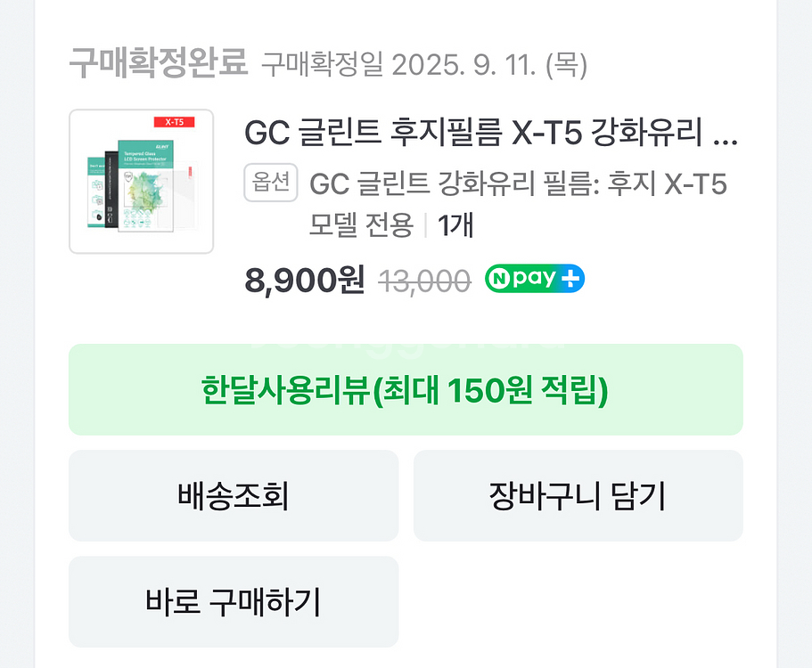Open 배송조회 delivery tracking
This screenshot has height=668, width=812.
(x=234, y=495)
